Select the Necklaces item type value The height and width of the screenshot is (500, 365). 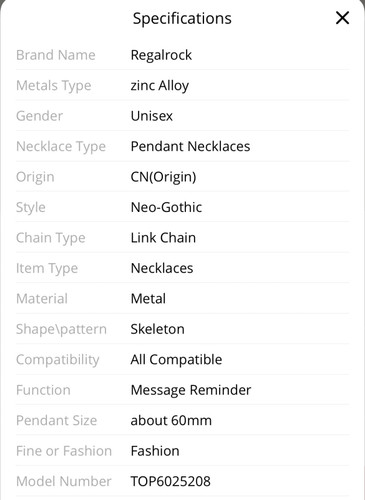[x=162, y=268]
